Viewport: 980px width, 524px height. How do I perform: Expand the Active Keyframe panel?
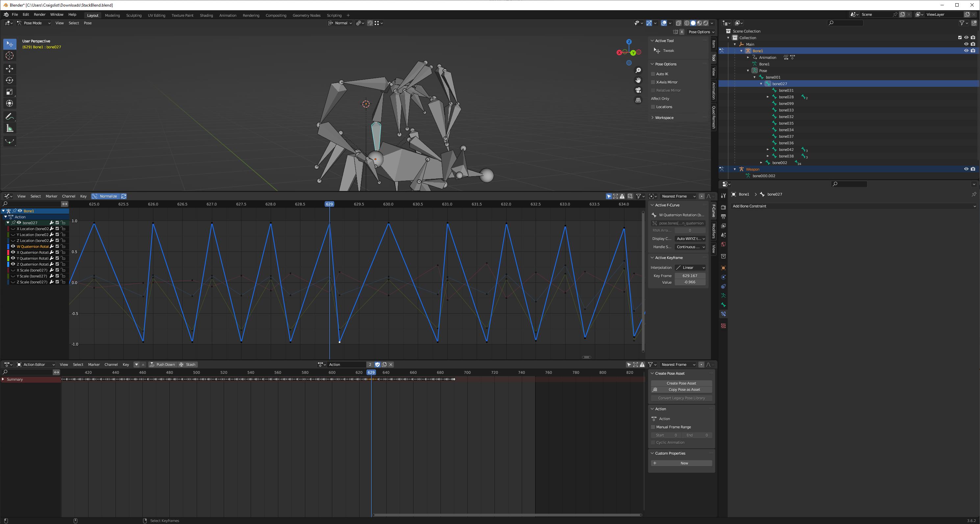653,258
